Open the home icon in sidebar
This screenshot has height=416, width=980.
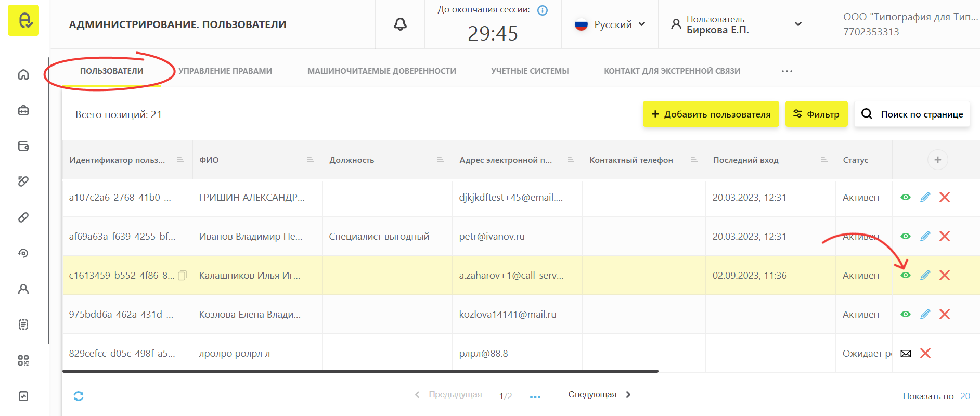click(x=23, y=74)
